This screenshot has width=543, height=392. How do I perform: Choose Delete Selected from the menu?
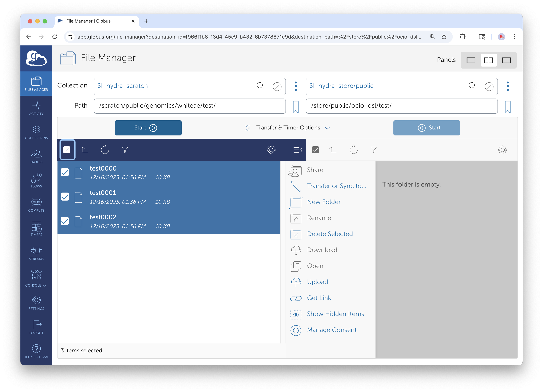click(330, 234)
